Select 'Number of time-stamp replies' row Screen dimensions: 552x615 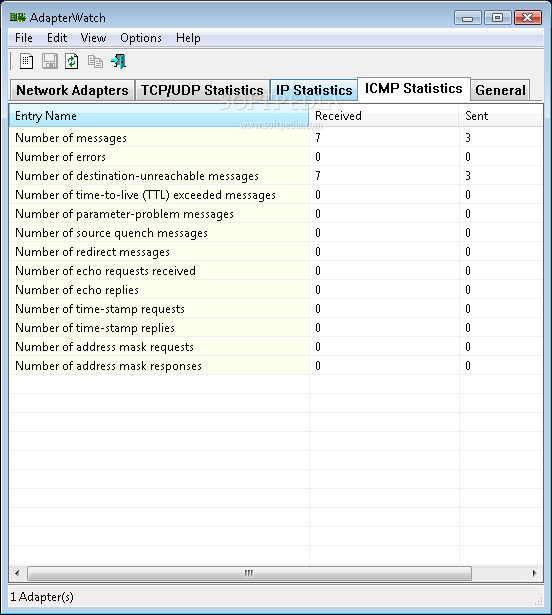[x=276, y=328]
